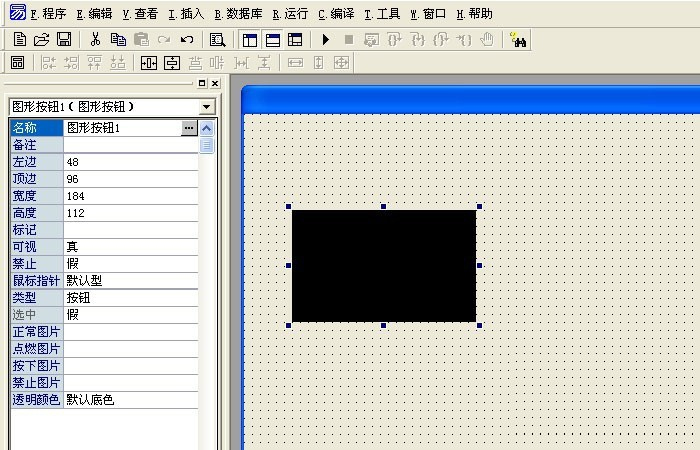Screen dimensions: 700x450
Task: Click the Paste clipboard icon
Action: (x=141, y=40)
